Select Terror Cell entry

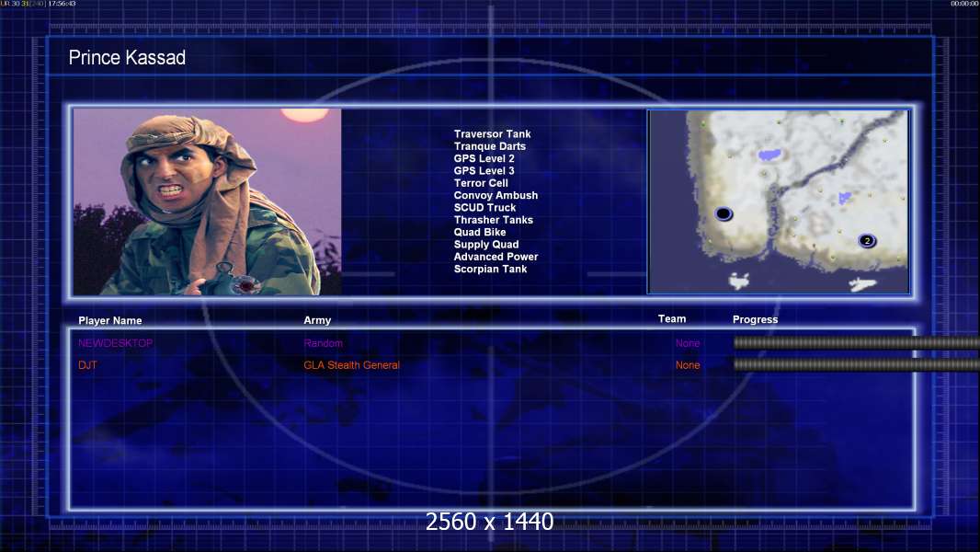click(481, 183)
